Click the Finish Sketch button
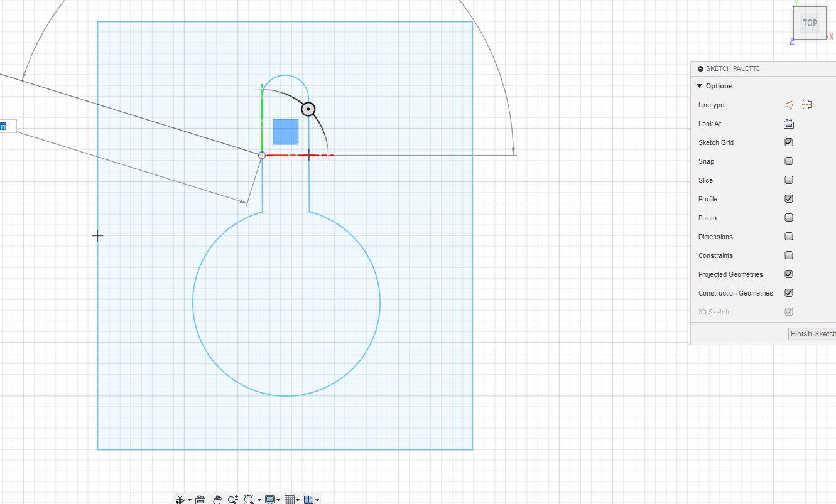The image size is (836, 504). (x=812, y=334)
